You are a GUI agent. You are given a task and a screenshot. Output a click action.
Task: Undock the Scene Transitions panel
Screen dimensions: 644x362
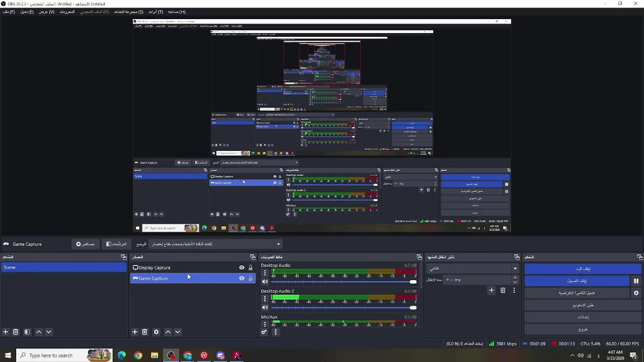(517, 257)
